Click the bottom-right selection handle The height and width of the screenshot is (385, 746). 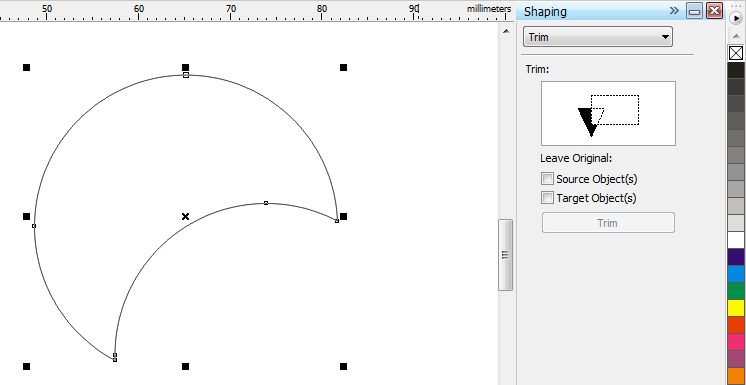pos(343,366)
